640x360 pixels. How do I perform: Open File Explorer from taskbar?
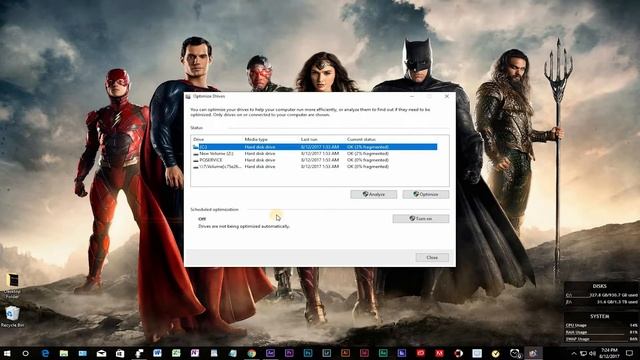pyautogui.click(x=64, y=353)
